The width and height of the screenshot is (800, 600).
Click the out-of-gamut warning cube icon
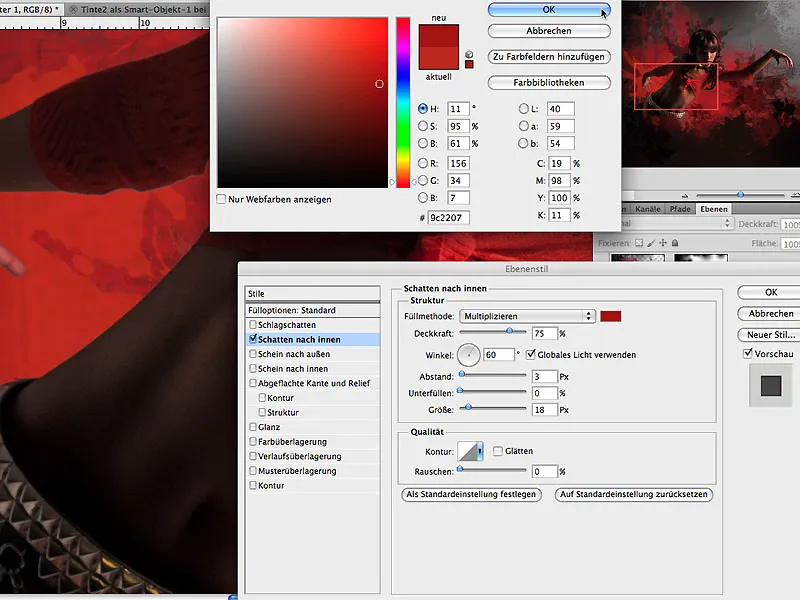tap(469, 55)
